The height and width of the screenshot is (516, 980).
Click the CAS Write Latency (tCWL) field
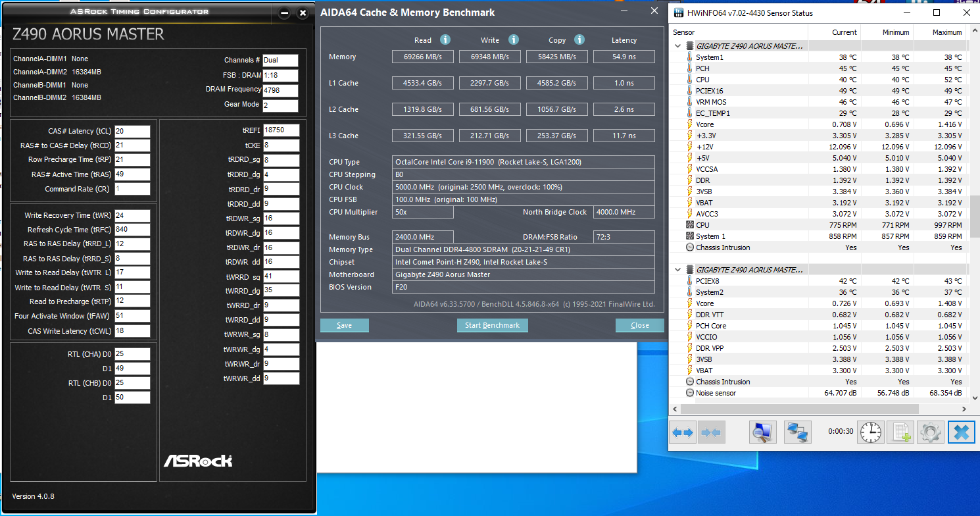132,331
